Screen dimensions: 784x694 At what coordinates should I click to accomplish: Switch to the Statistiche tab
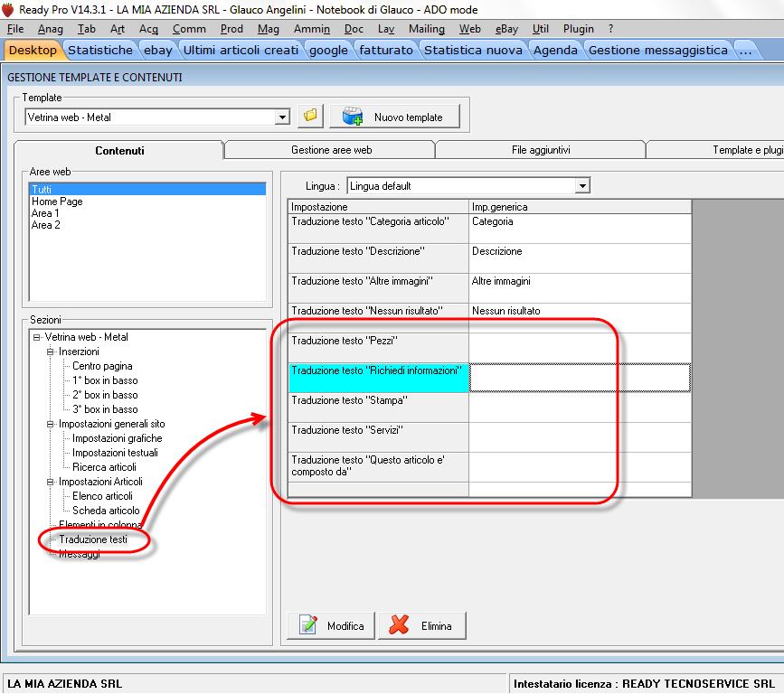100,50
